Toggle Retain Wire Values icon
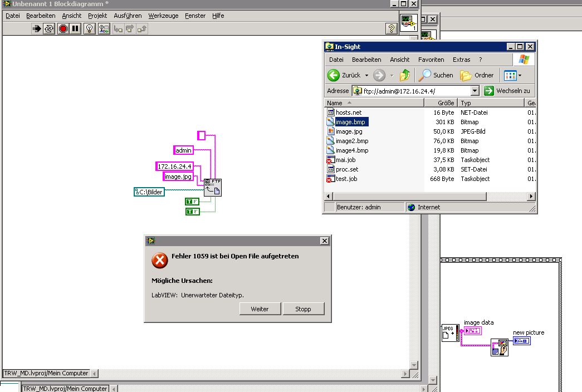Viewport: 582px width, 392px height. click(x=104, y=28)
